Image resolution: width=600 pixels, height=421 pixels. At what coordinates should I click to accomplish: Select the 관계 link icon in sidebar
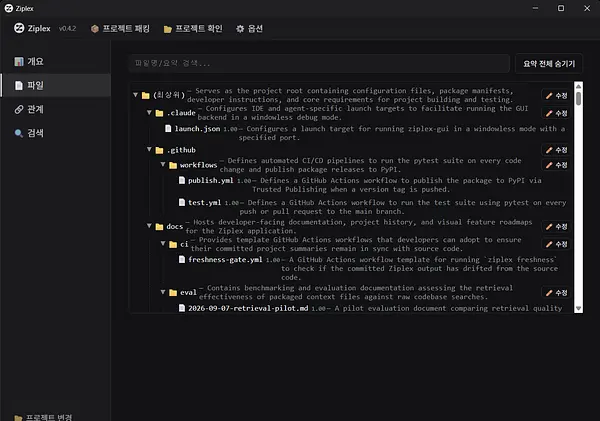coord(19,109)
